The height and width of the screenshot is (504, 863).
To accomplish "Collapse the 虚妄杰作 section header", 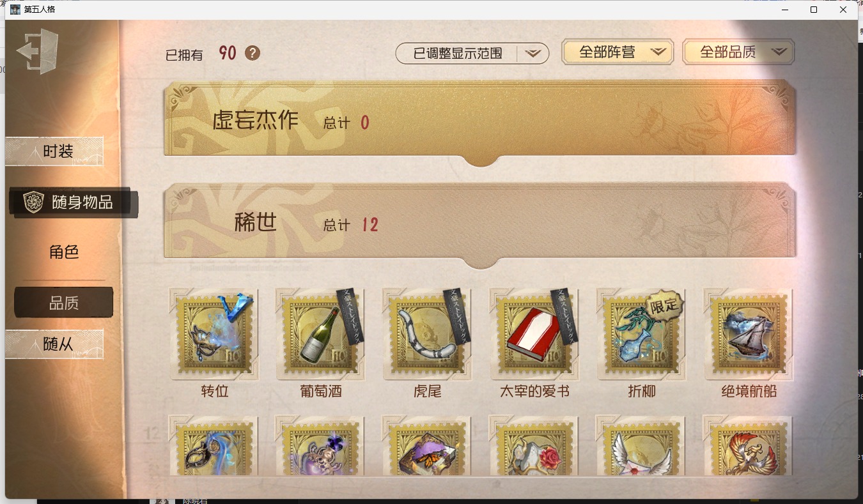I will (480, 121).
